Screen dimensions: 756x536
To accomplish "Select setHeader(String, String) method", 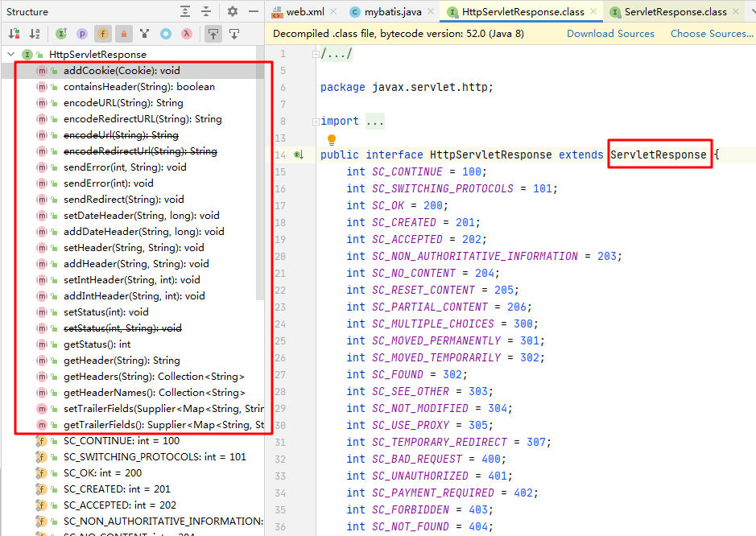I will point(134,248).
